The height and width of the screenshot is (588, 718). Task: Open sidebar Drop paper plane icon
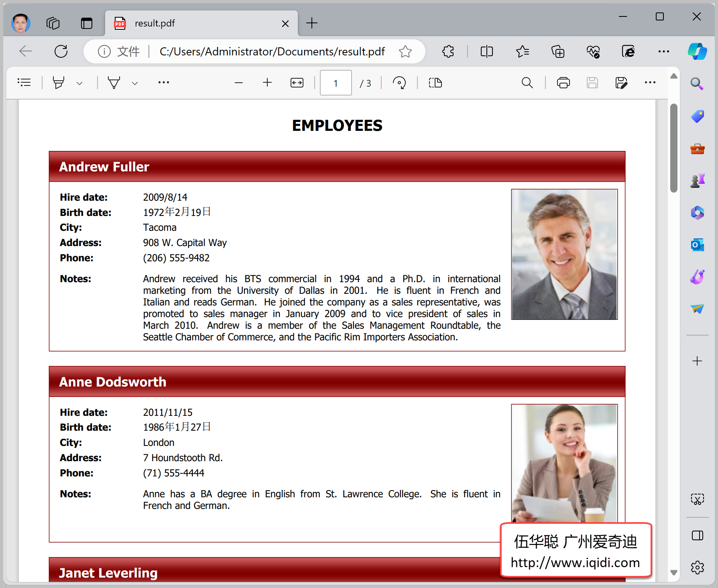[697, 309]
